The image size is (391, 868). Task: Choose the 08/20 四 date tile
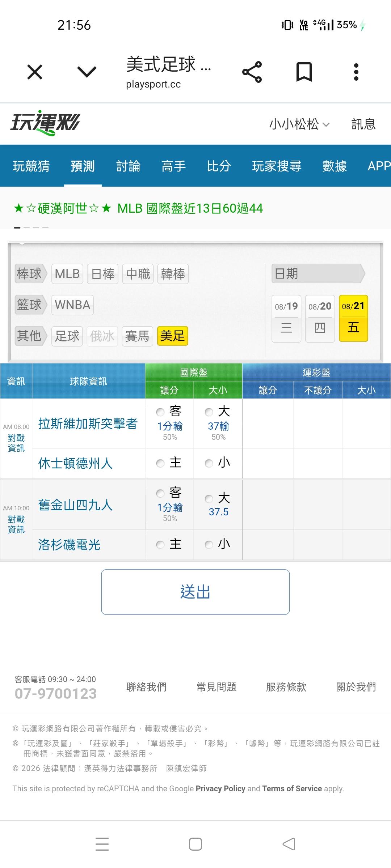(x=320, y=319)
